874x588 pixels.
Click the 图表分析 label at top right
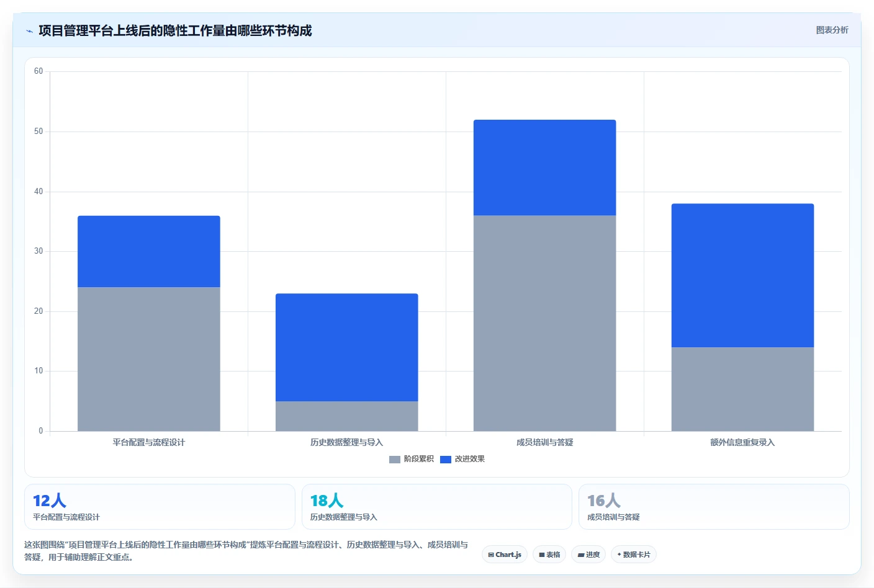pos(832,30)
